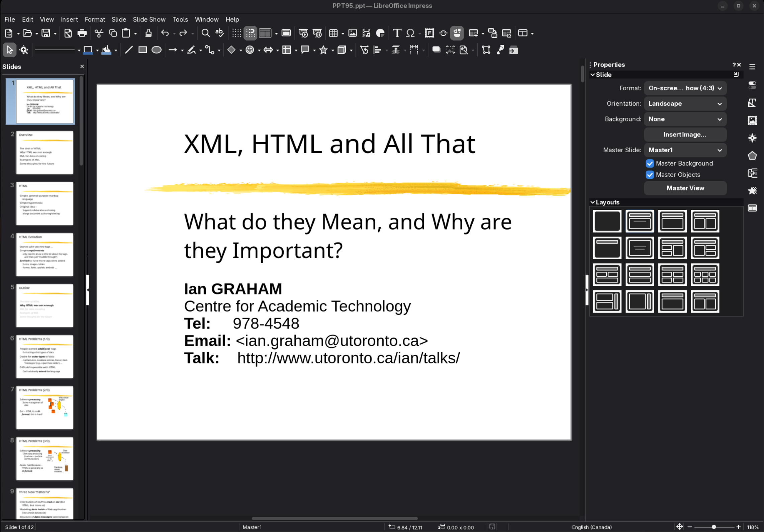Toggle Snap to Grid button
The height and width of the screenshot is (532, 764).
(251, 33)
